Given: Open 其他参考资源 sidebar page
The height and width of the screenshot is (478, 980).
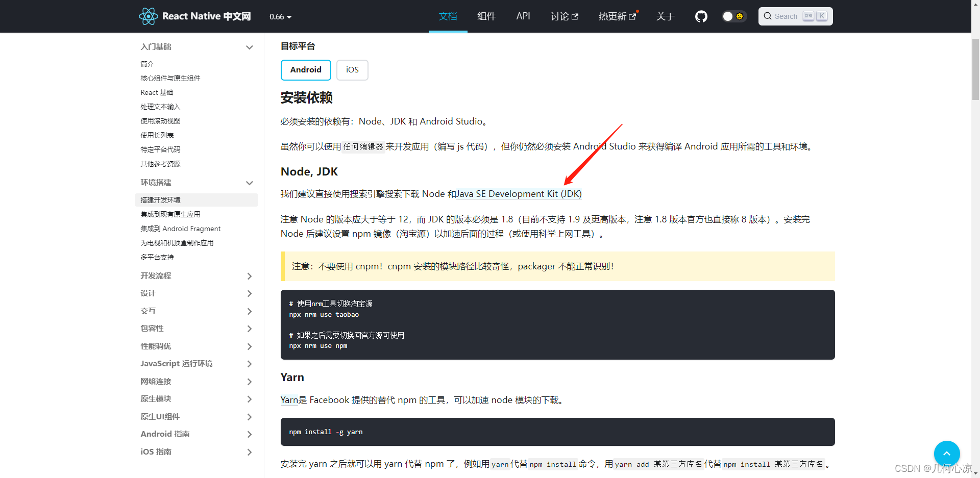Looking at the screenshot, I should point(160,164).
